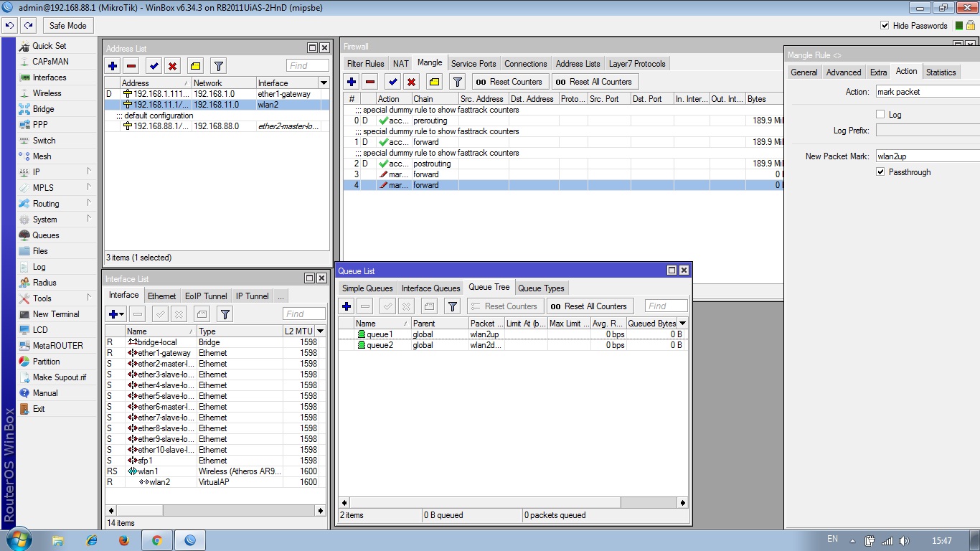Enable the selected firewall rule with the blue checkmark icon
Viewport: 980px width, 551px height.
tap(392, 82)
